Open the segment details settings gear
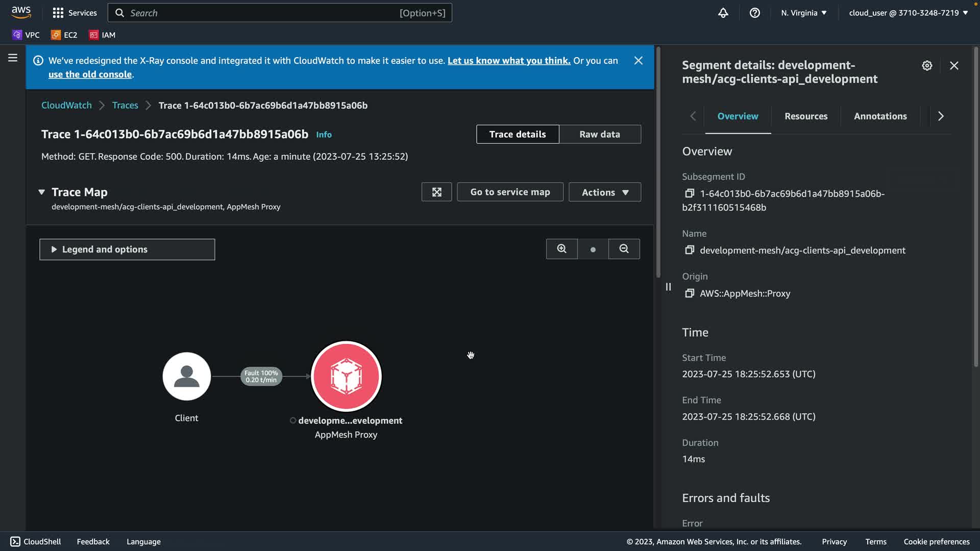Image resolution: width=980 pixels, height=551 pixels. [x=927, y=66]
